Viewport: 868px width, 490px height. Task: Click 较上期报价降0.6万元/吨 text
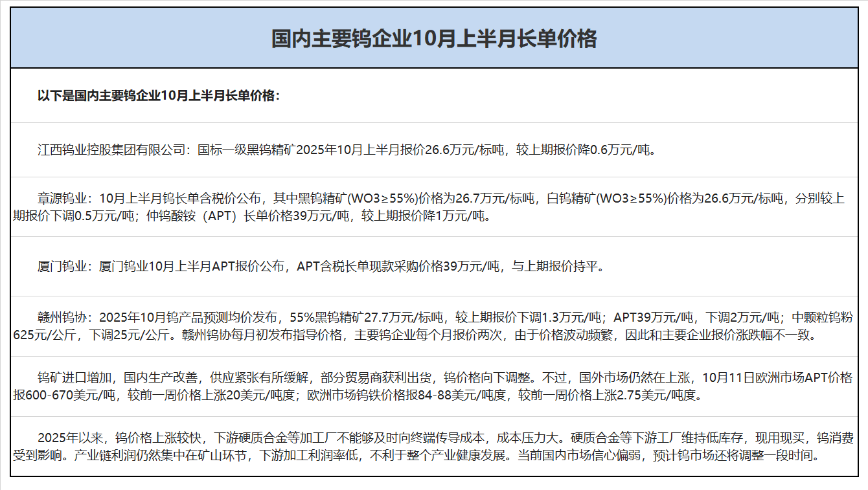click(x=586, y=150)
